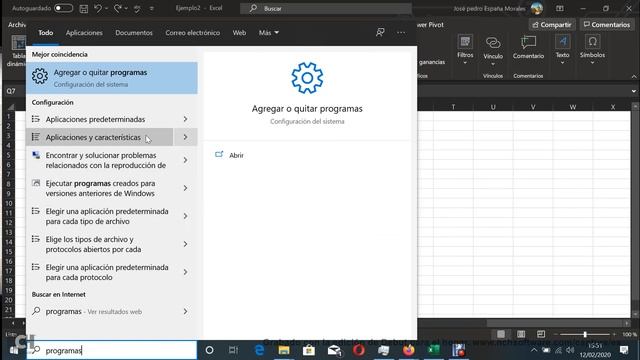Insert a Comentario from the ribbon

coord(528,48)
